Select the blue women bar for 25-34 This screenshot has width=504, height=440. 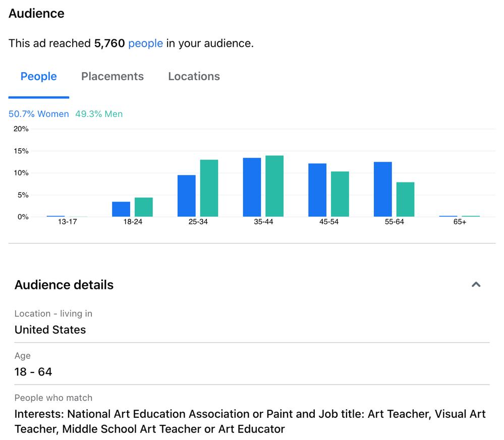click(x=187, y=196)
